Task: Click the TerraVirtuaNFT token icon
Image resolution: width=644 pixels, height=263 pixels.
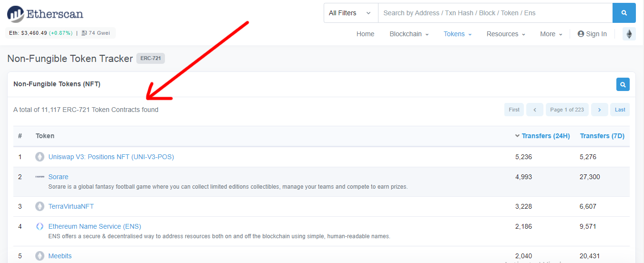Action: point(40,206)
